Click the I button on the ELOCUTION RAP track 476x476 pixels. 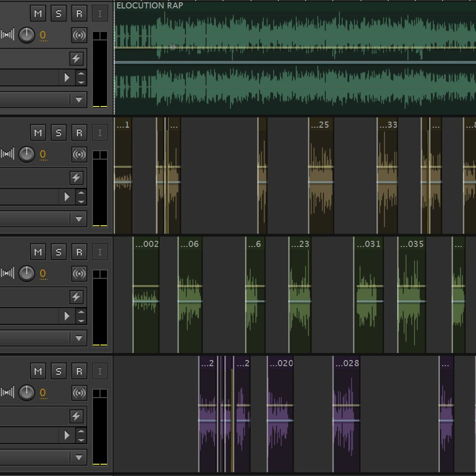[100, 14]
